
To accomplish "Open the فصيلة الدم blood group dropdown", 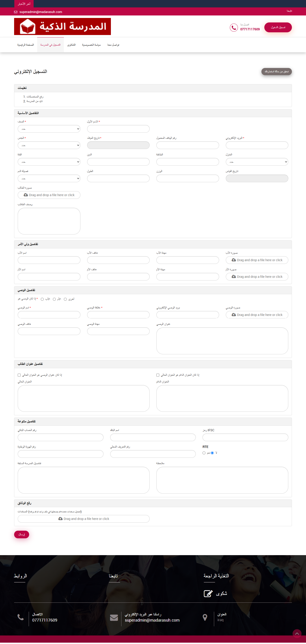I will (x=49, y=178).
